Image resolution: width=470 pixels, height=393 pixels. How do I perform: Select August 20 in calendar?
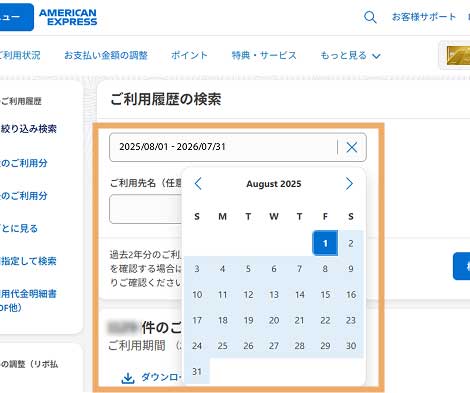pyautogui.click(x=274, y=320)
